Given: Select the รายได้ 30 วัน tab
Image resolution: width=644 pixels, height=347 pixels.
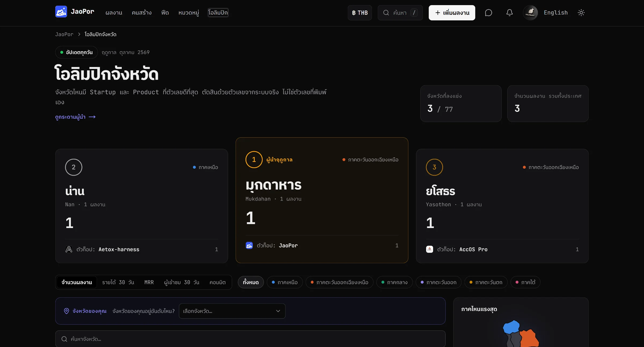Looking at the screenshot, I should pos(118,282).
